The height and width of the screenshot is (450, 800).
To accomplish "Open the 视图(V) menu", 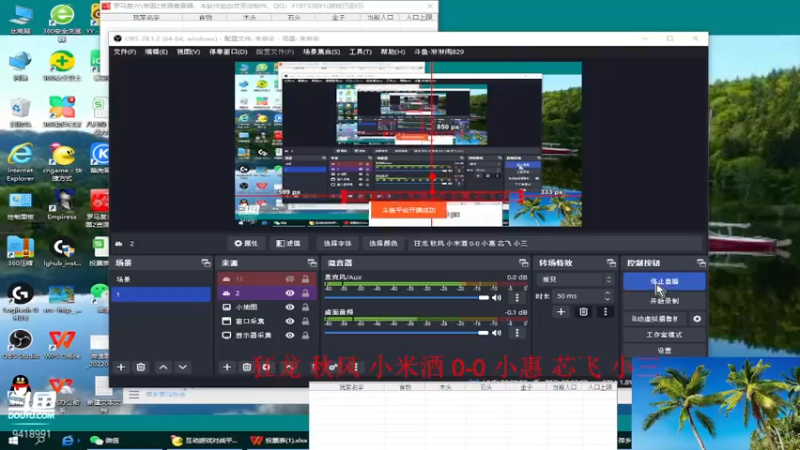I will pos(188,52).
